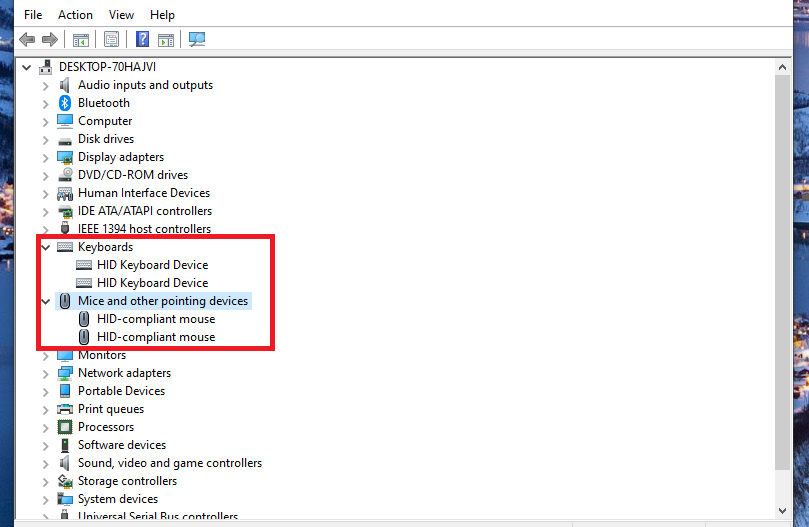Click the Print queues printer icon
This screenshot has width=809, height=527.
pyautogui.click(x=65, y=409)
